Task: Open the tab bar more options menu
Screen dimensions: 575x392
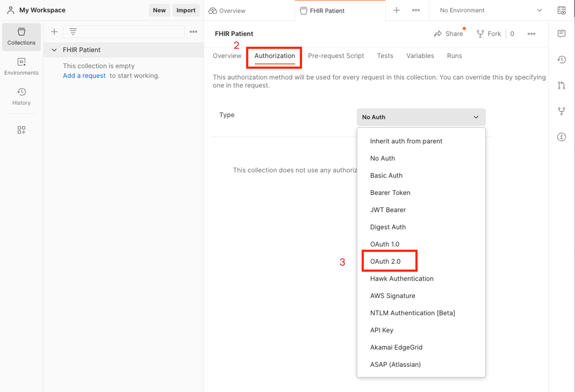Action: [416, 10]
